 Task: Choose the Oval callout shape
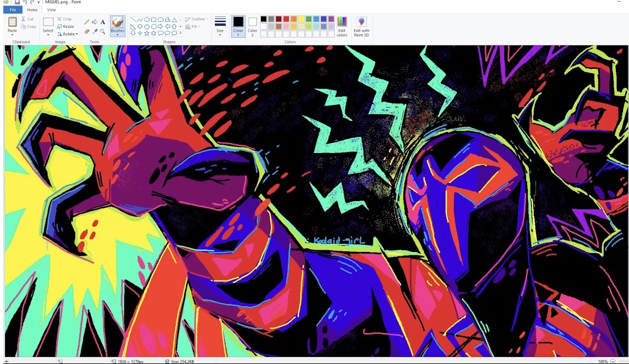pyautogui.click(x=167, y=33)
